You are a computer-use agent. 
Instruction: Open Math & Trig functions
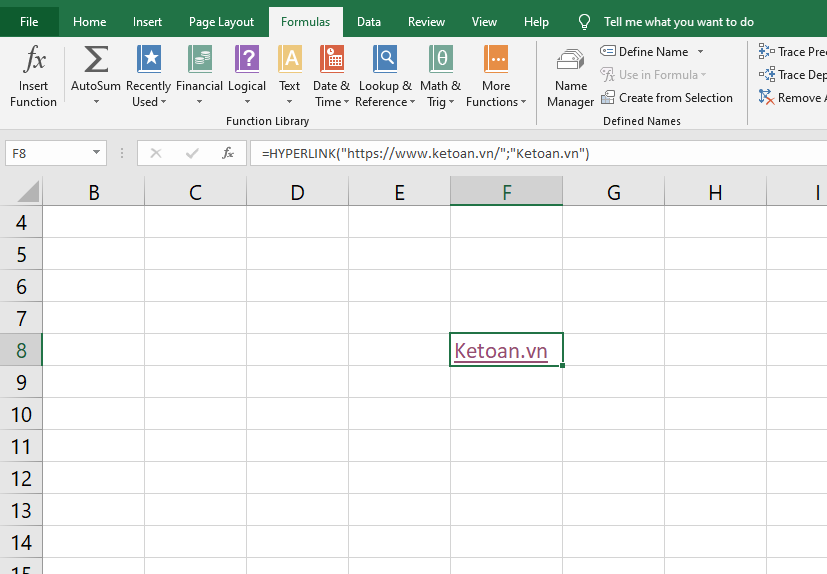coord(440,62)
